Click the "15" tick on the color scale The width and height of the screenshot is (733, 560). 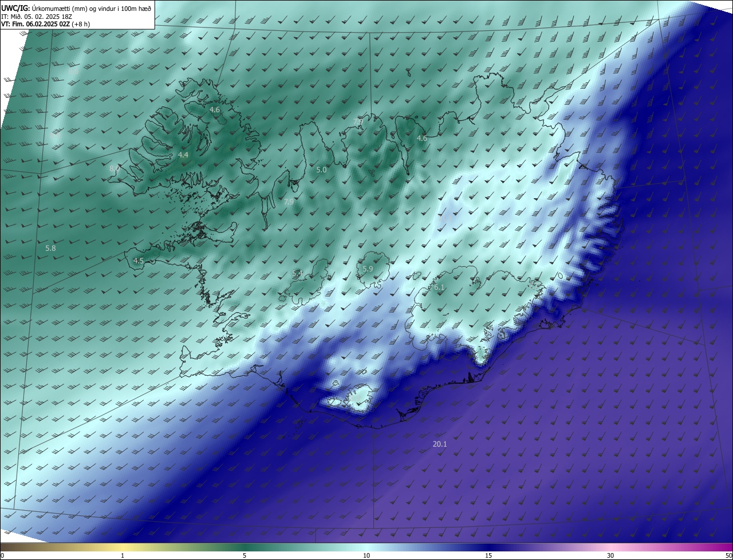tap(488, 555)
